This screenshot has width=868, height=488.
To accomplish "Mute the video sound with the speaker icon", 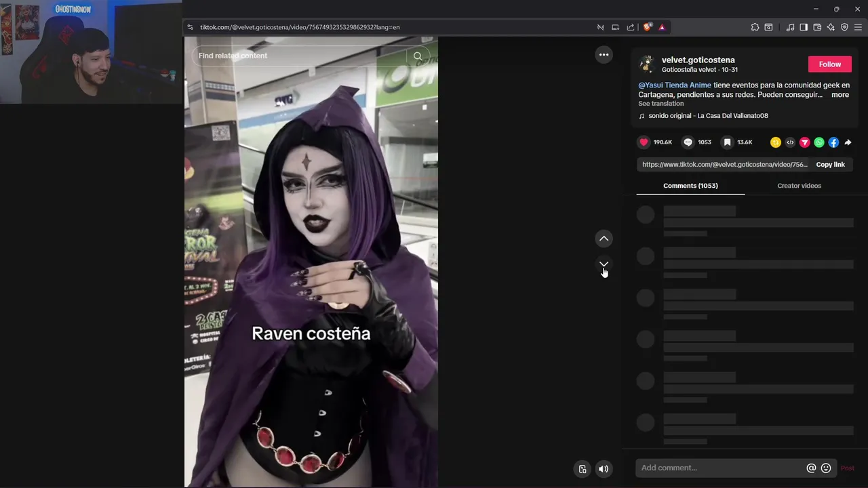I will point(604,469).
